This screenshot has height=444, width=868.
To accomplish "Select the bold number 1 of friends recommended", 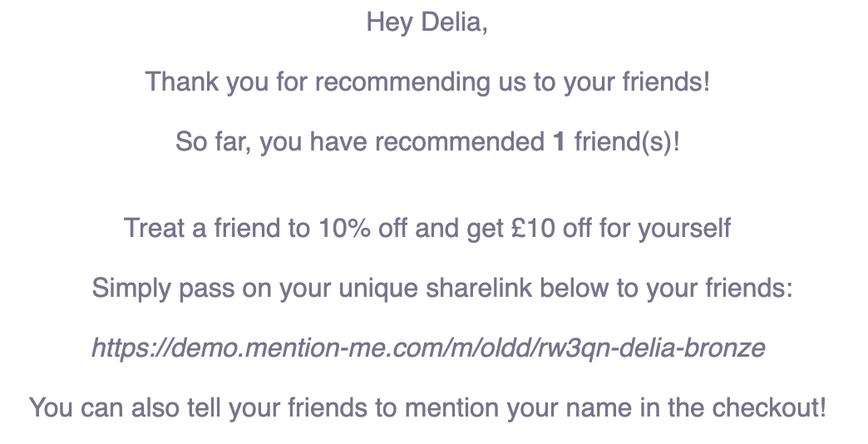I will point(559,141).
